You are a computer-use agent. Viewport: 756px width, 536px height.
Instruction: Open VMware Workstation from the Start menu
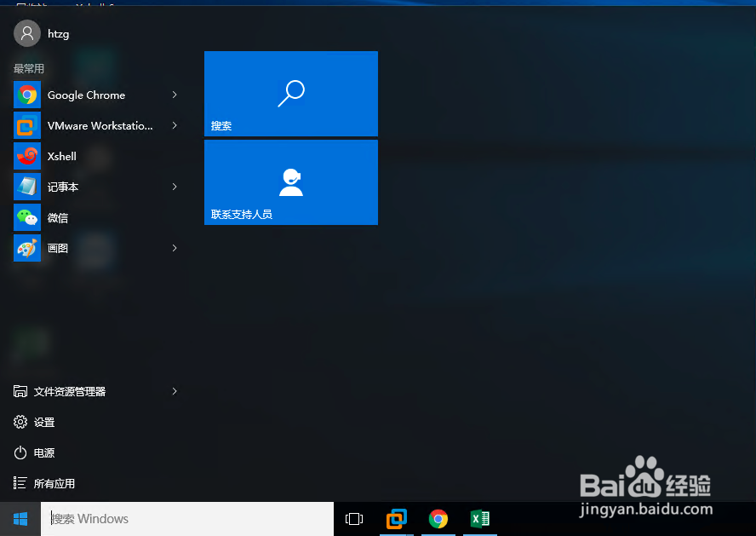94,125
